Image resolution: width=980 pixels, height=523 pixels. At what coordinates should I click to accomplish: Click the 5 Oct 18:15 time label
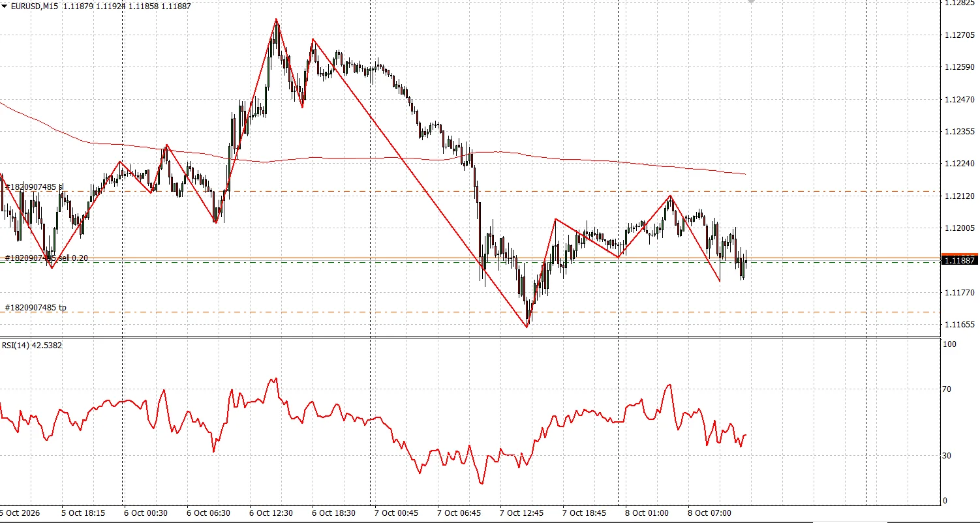(83, 513)
